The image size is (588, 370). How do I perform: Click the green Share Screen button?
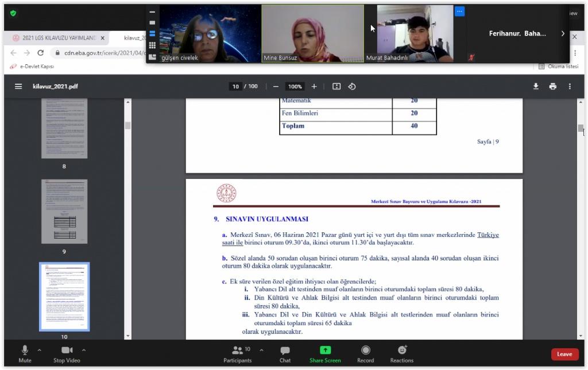pos(325,353)
